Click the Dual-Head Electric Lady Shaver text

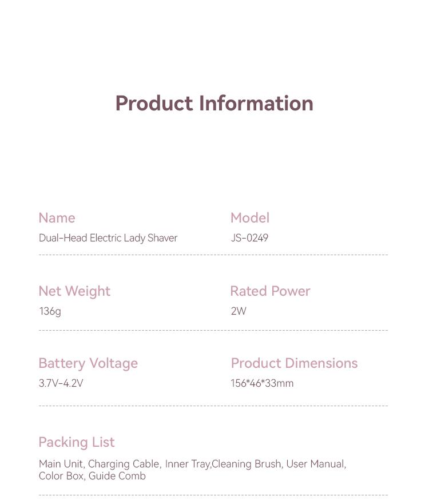pyautogui.click(x=108, y=238)
